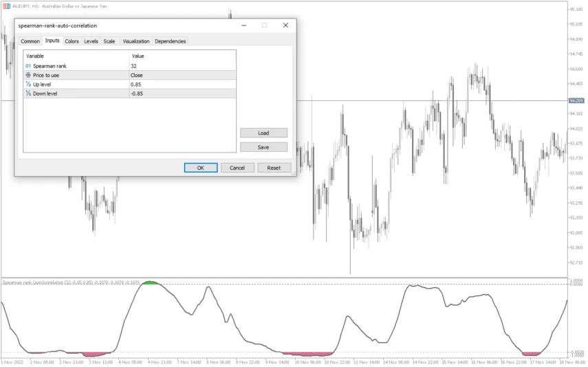The image size is (588, 367).
Task: Click the 16 Nov 06:00 time axis label
Action: point(483,362)
